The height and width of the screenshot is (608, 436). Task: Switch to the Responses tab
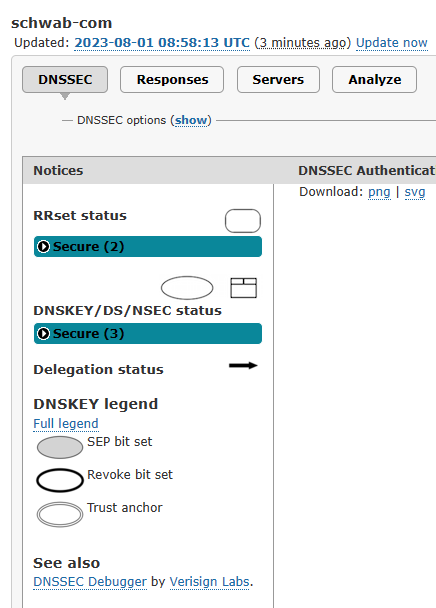click(x=172, y=79)
